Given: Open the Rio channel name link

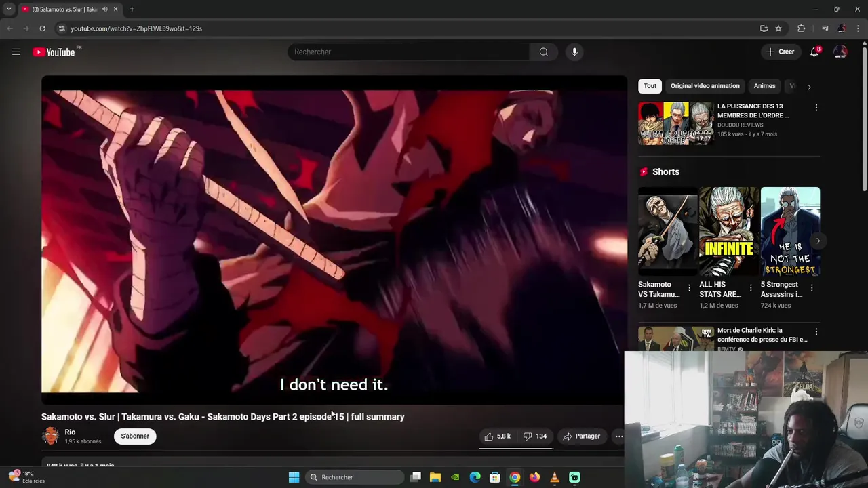Looking at the screenshot, I should (x=70, y=432).
